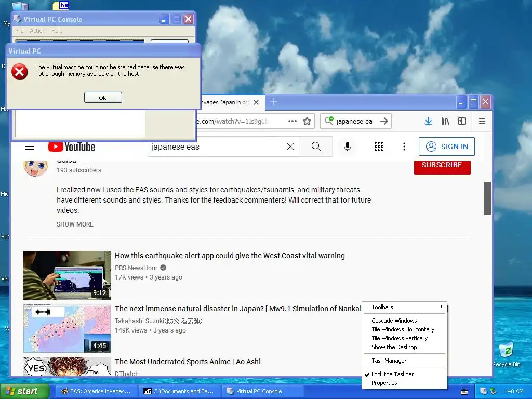The height and width of the screenshot is (399, 532).
Task: Click OK in the Virtual PC error dialog
Action: [x=103, y=97]
